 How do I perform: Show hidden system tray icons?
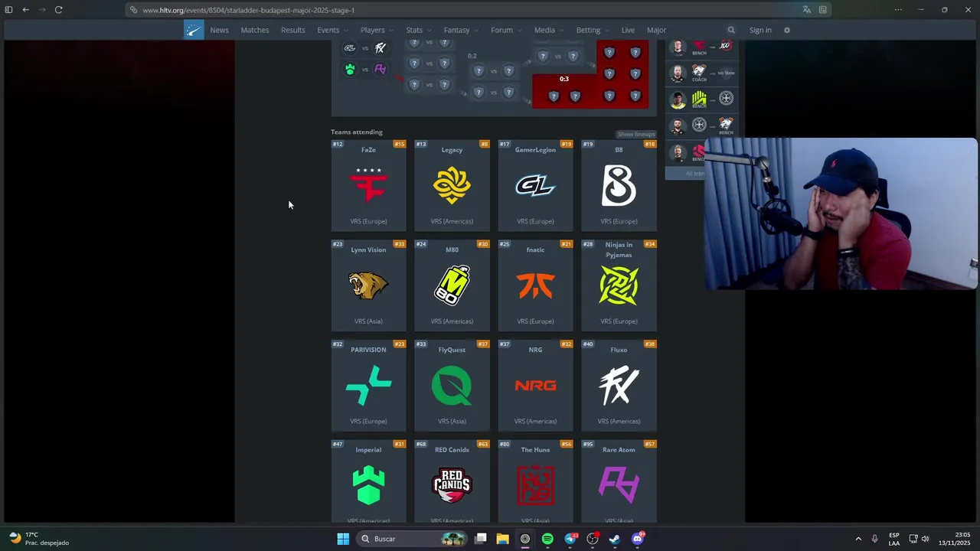coord(858,539)
